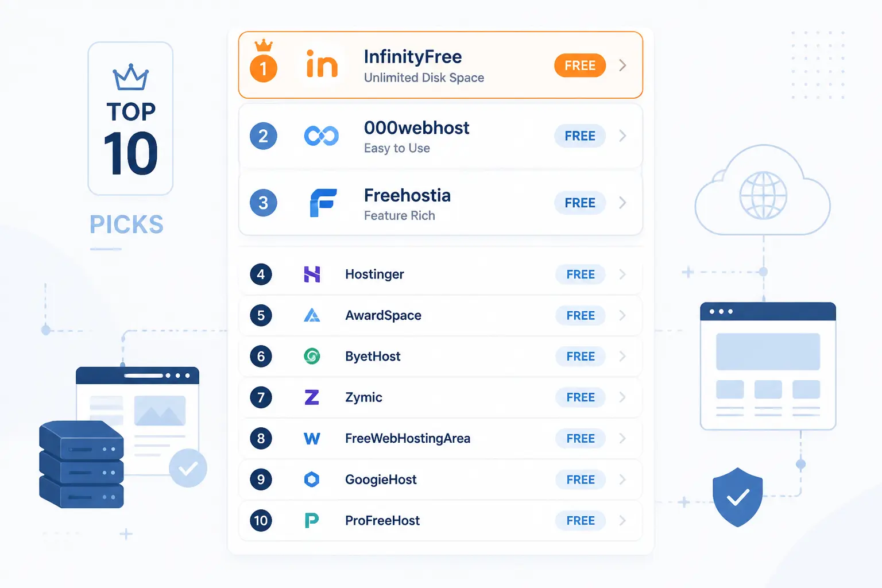Click the crown icon above TOP 10

pyautogui.click(x=131, y=77)
